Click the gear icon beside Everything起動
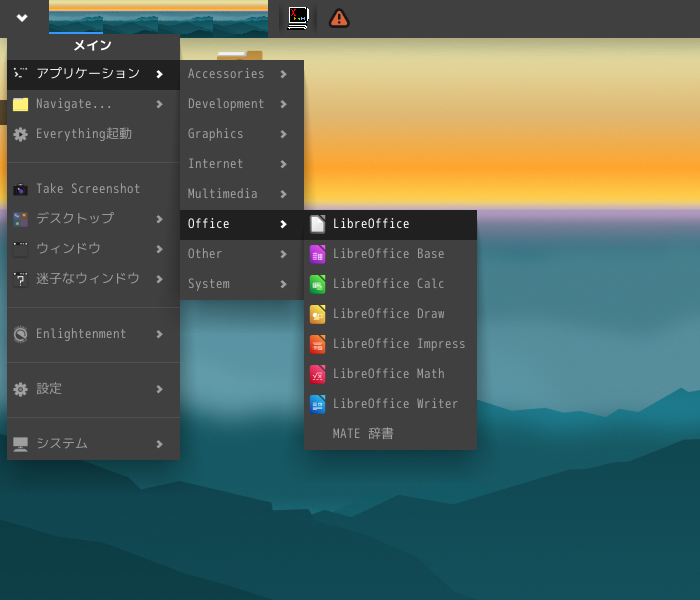 click(20, 134)
